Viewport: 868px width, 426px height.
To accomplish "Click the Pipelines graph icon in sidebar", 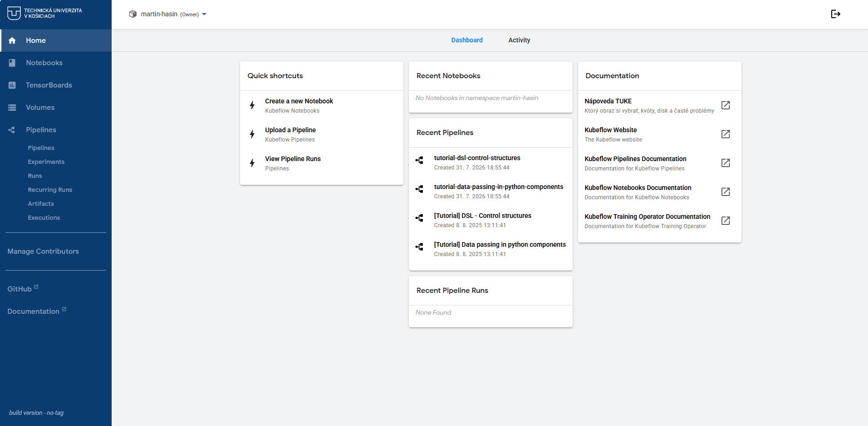I will (x=12, y=130).
